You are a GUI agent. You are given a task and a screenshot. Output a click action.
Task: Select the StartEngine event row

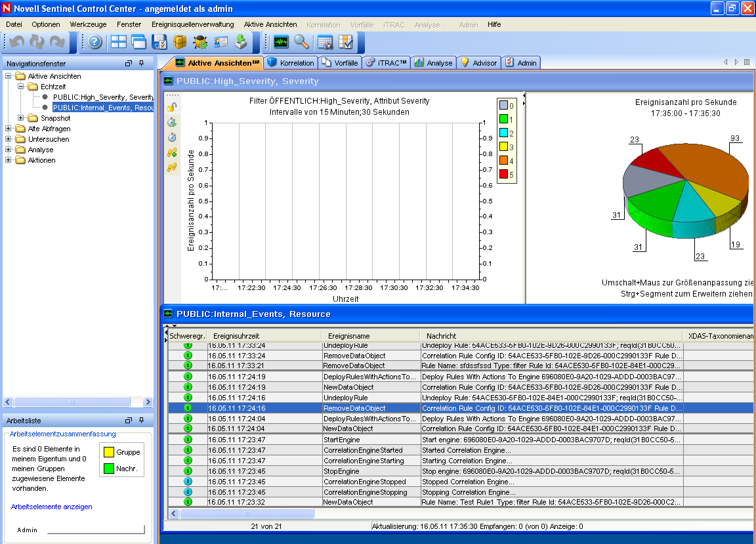(x=341, y=440)
